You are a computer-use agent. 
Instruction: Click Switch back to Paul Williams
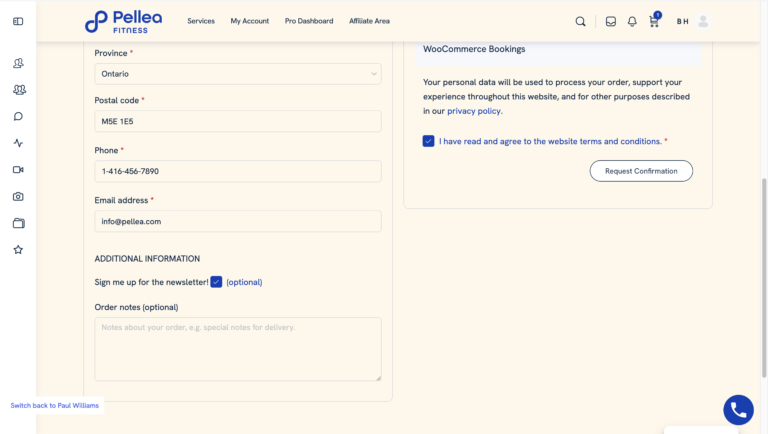(54, 406)
